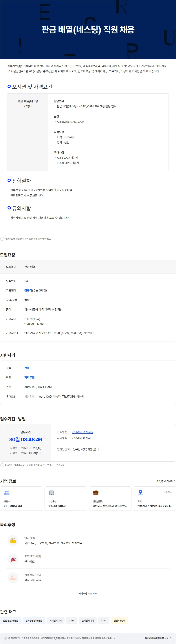Click the 사원수 51 ~ 300명 이하 card
176x644 pixels.
click(x=21, y=498)
